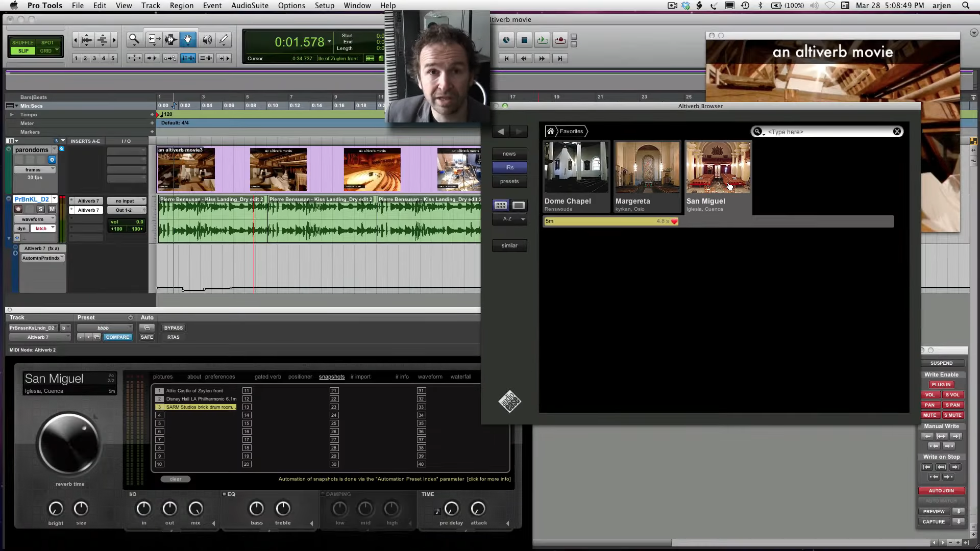Click the search magnifier in Altiverb Browser
This screenshot has width=980, height=551.
tap(757, 132)
